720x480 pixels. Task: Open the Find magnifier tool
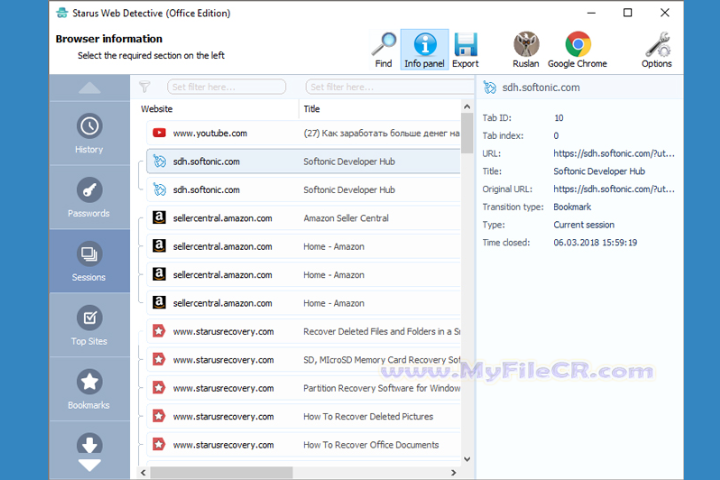pyautogui.click(x=383, y=50)
